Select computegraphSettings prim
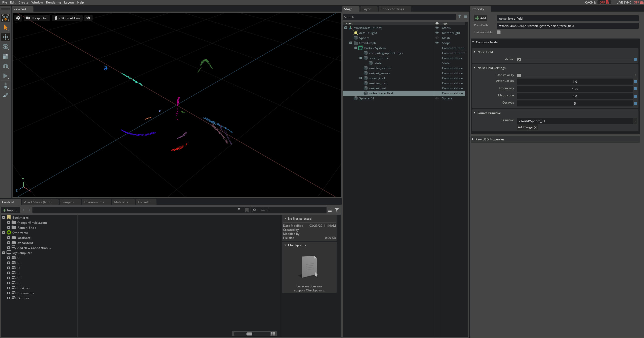The width and height of the screenshot is (644, 338). click(386, 53)
